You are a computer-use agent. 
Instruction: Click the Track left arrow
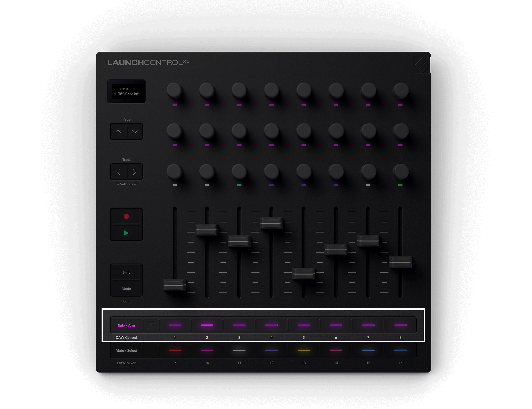(118, 172)
